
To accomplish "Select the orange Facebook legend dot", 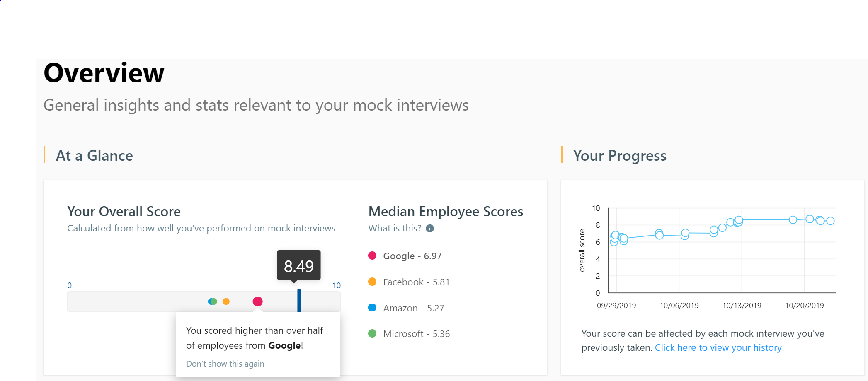I will [x=372, y=282].
